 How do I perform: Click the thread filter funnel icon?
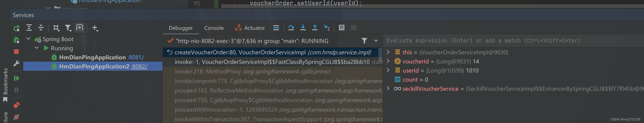[364, 40]
